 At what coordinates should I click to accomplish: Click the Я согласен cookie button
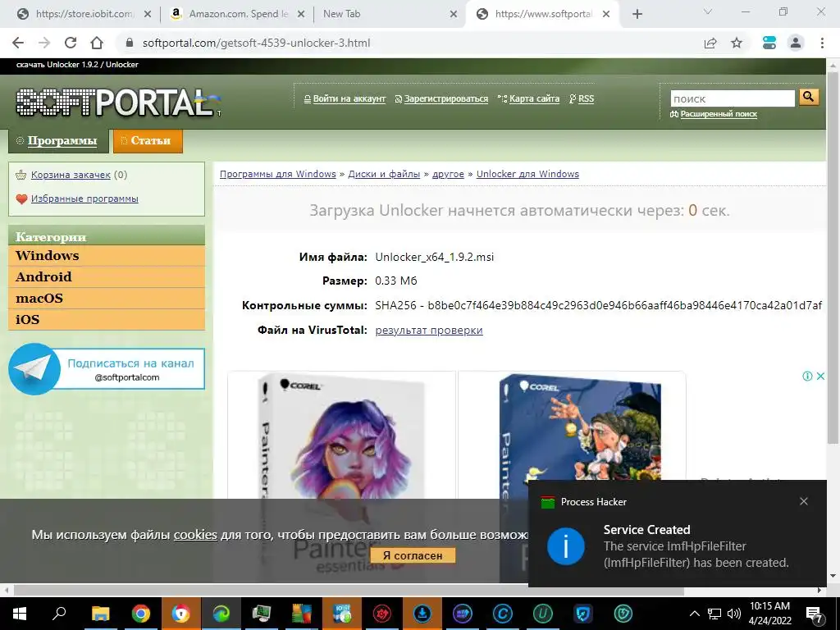tap(413, 555)
